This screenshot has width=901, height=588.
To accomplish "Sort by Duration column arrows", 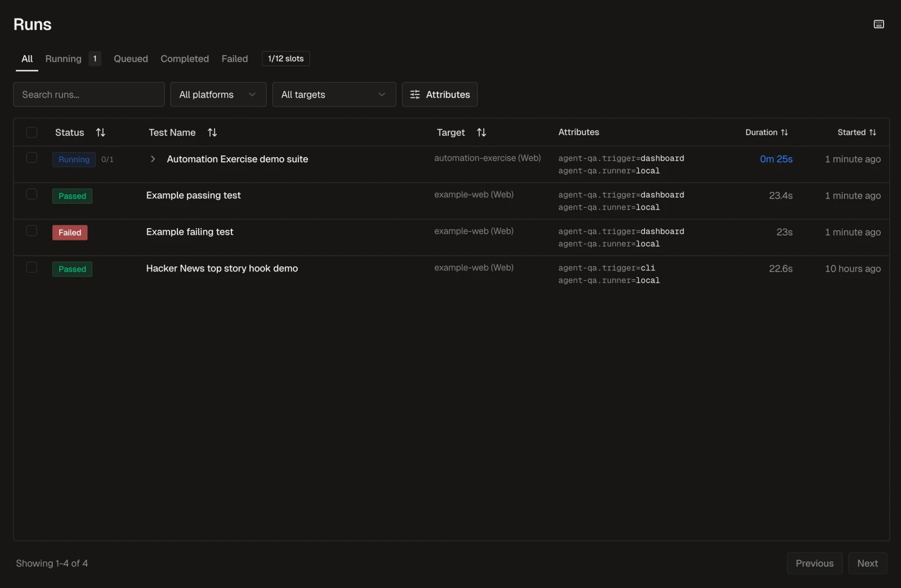I will [784, 132].
